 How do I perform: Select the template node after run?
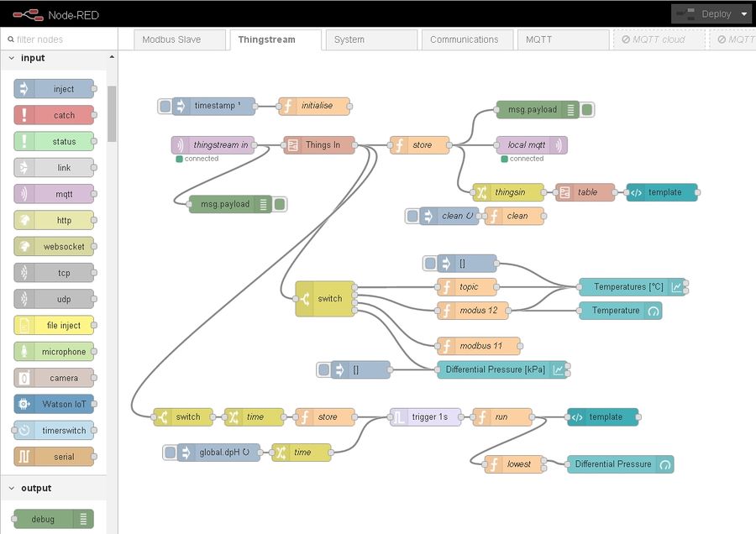(602, 416)
